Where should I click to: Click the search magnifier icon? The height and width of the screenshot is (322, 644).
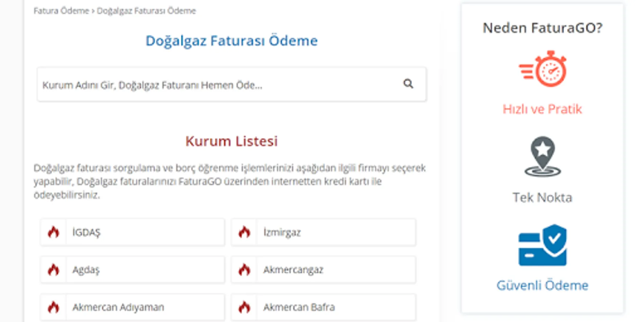pyautogui.click(x=408, y=84)
